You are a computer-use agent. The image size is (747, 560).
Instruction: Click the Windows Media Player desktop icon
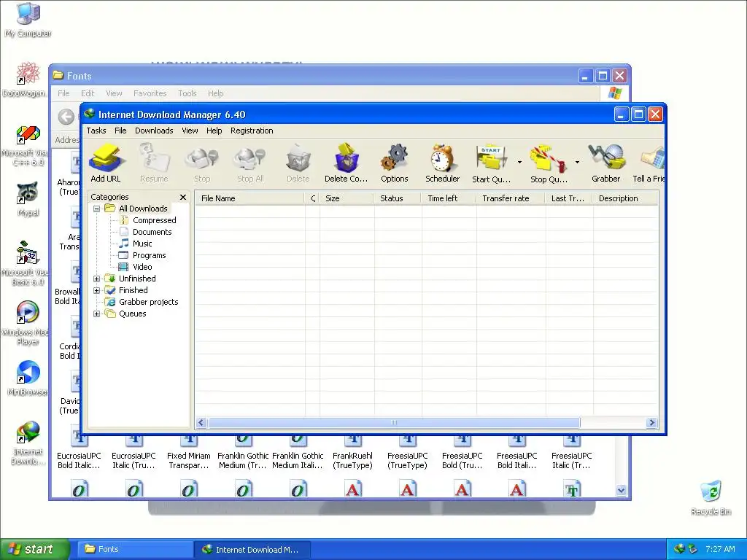pos(28,324)
